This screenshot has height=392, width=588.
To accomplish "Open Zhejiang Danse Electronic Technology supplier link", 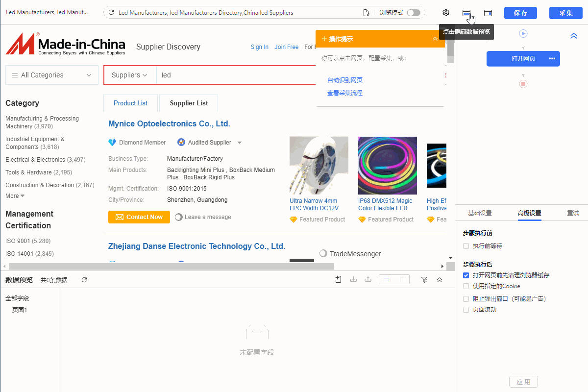I will tap(196, 246).
